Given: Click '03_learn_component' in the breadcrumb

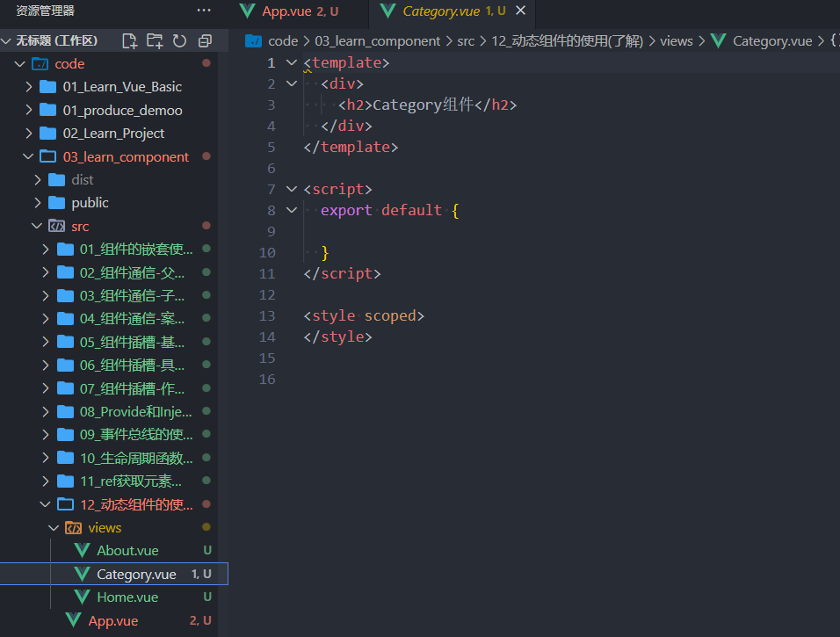Looking at the screenshot, I should click(x=377, y=41).
